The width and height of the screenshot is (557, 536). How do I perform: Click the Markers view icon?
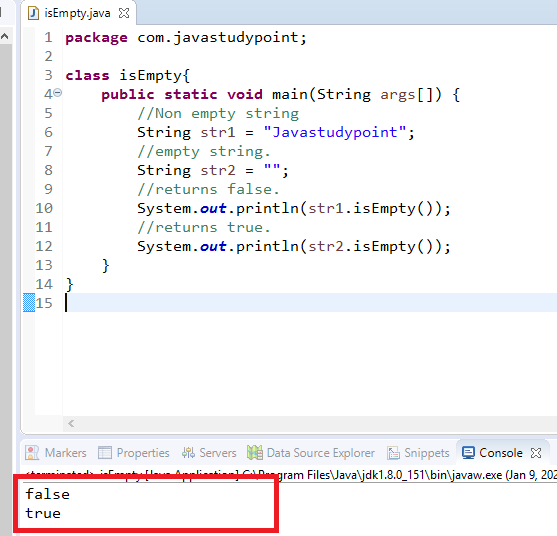click(32, 453)
